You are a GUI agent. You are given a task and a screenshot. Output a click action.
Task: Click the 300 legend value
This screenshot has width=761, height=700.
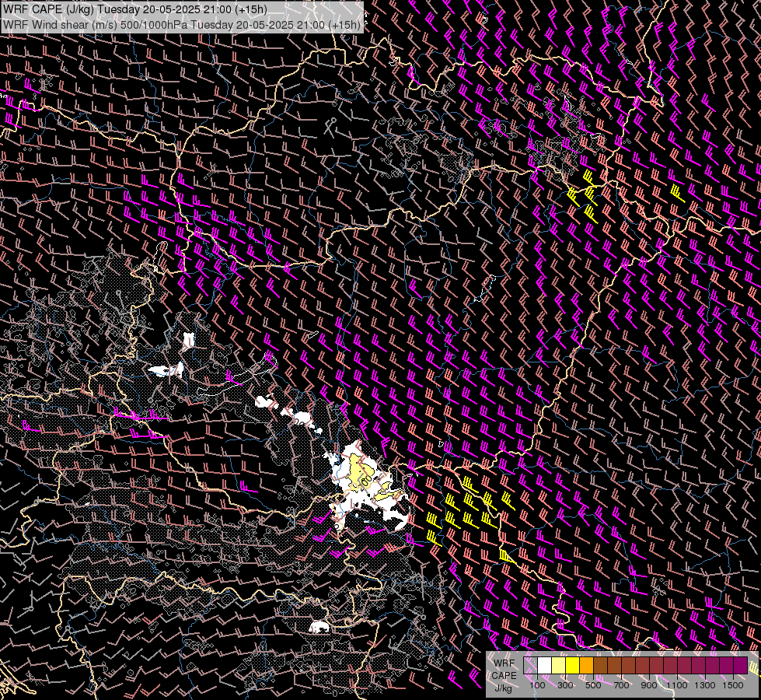pos(565,685)
